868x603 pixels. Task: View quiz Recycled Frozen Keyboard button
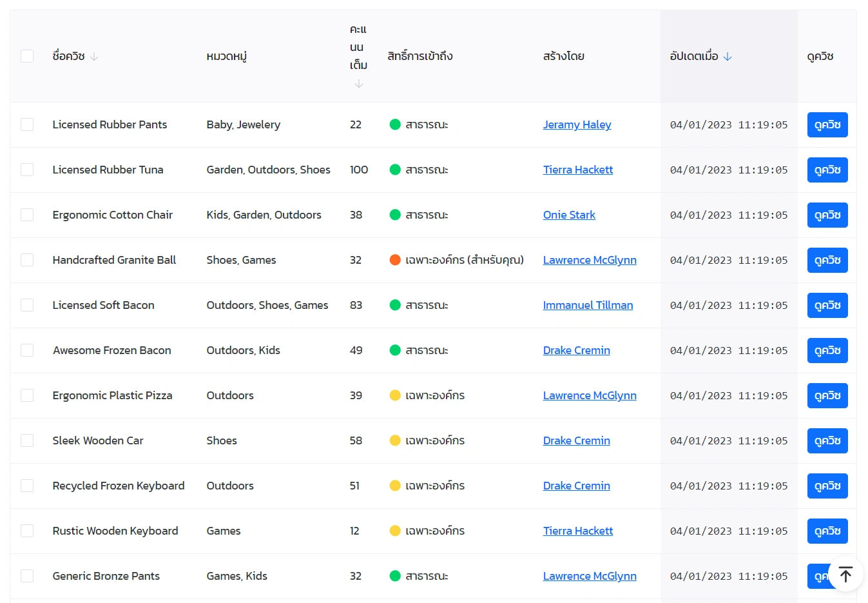pos(827,486)
